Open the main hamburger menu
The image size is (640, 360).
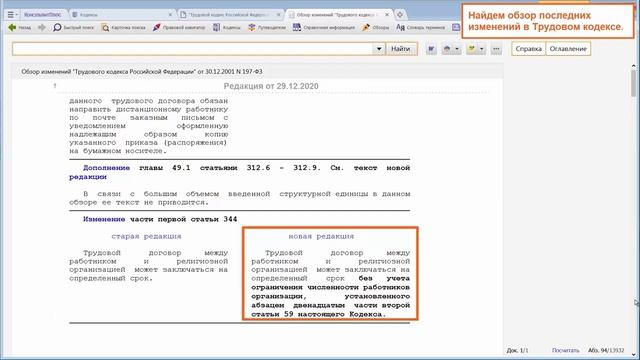(x=11, y=14)
